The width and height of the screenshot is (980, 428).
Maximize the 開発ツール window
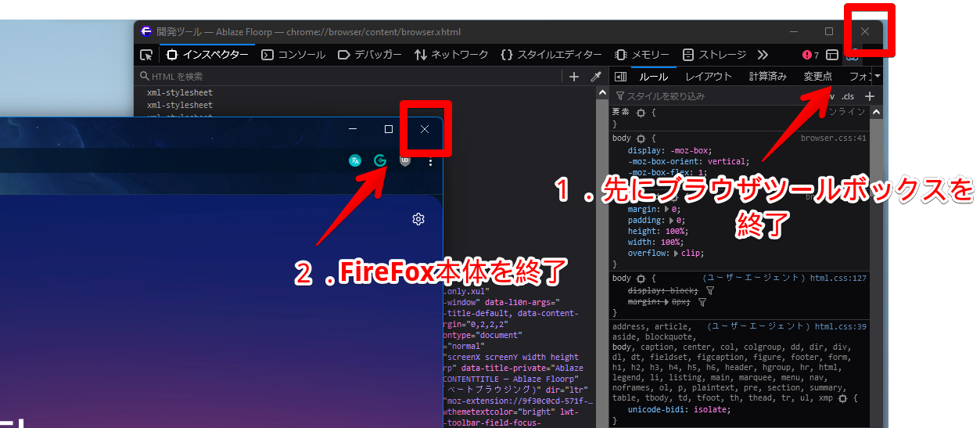829,31
